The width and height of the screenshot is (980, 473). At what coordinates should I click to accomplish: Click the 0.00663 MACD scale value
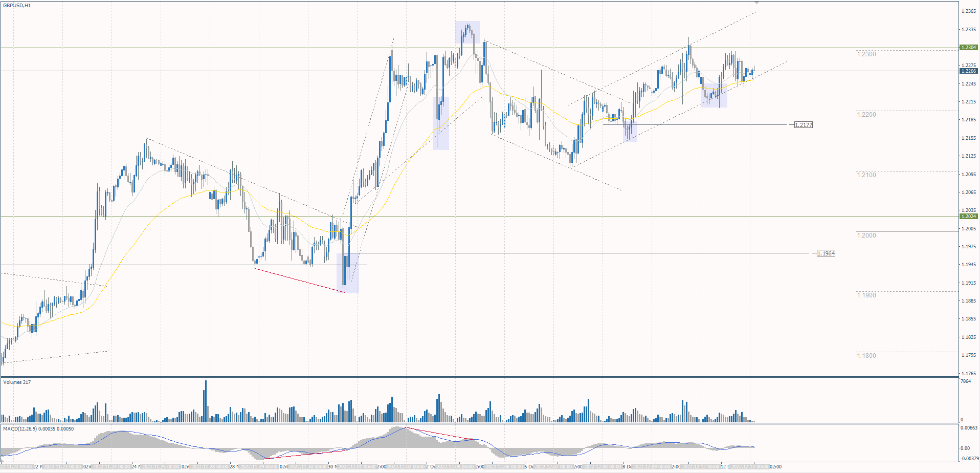click(x=969, y=428)
